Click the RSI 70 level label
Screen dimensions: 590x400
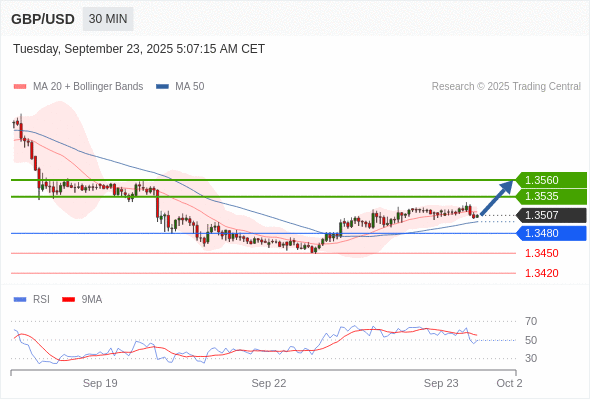click(x=531, y=321)
